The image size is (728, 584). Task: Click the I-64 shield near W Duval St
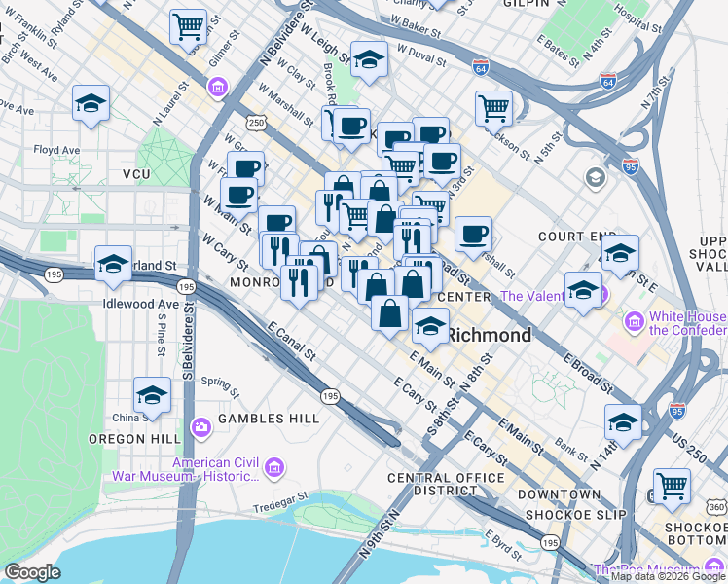pyautogui.click(x=481, y=69)
